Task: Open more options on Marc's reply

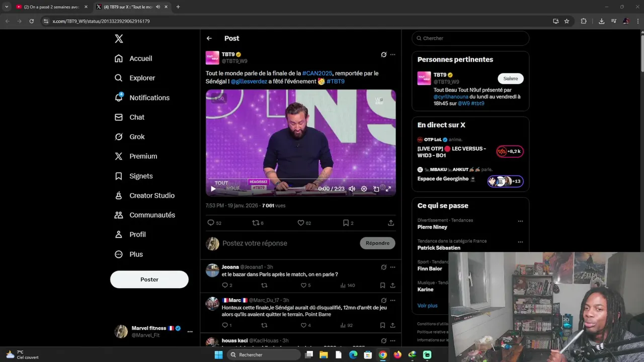Action: coord(393,300)
